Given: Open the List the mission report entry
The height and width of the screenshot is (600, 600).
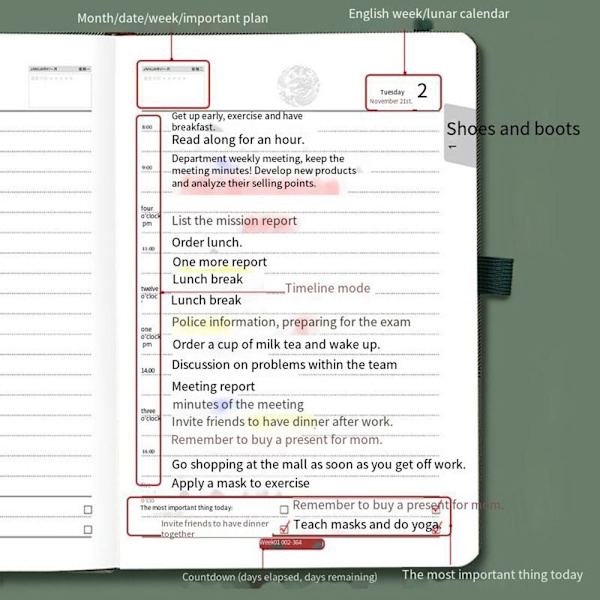Looking at the screenshot, I should tap(234, 221).
